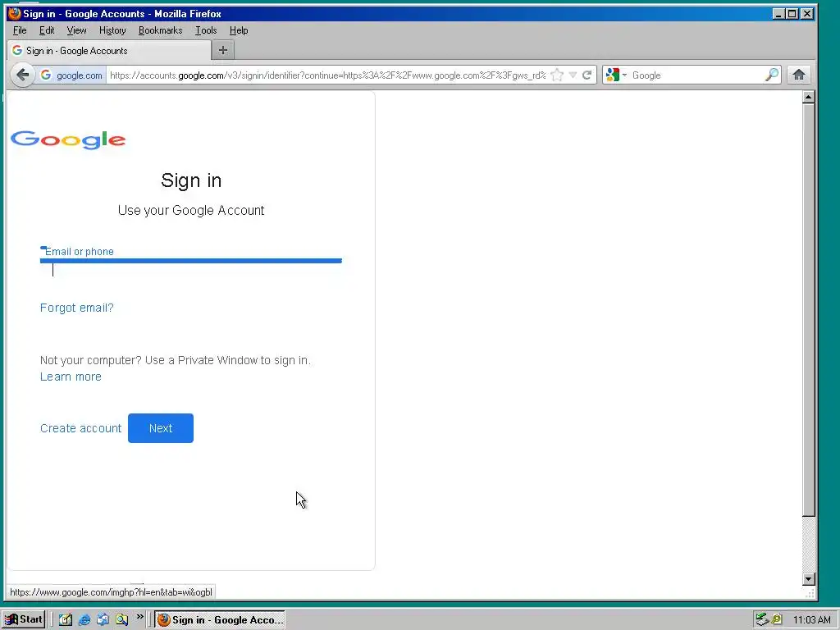Click the Create account link
Image resolution: width=840 pixels, height=630 pixels.
click(81, 428)
